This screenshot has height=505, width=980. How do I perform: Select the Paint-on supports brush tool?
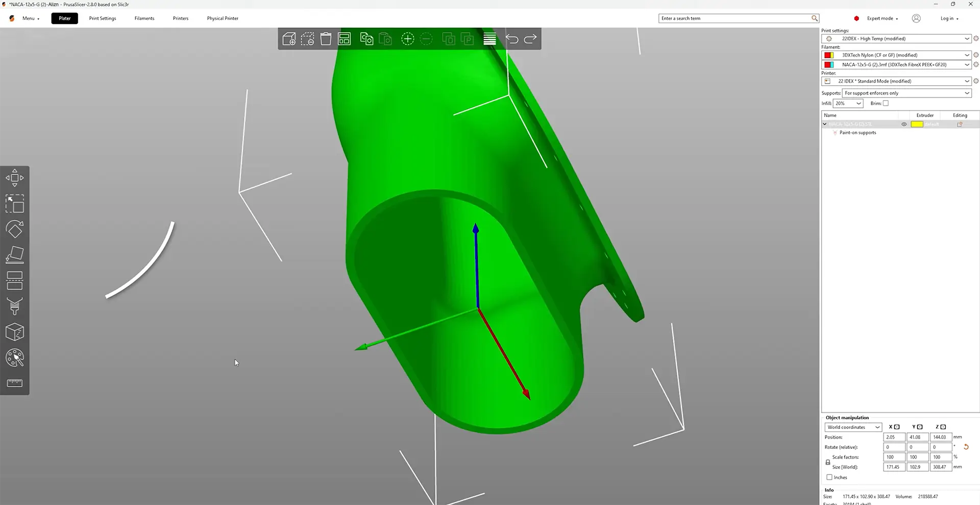(15, 306)
